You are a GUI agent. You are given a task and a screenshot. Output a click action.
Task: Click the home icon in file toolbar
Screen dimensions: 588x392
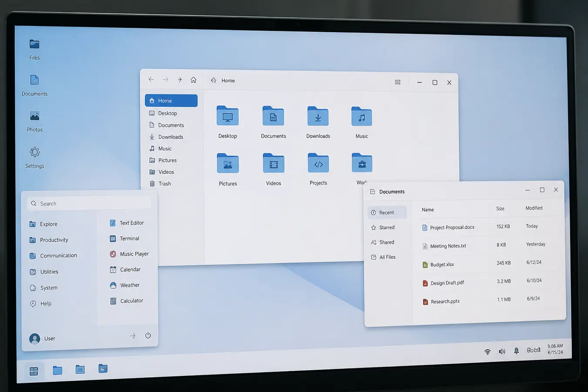coord(193,80)
